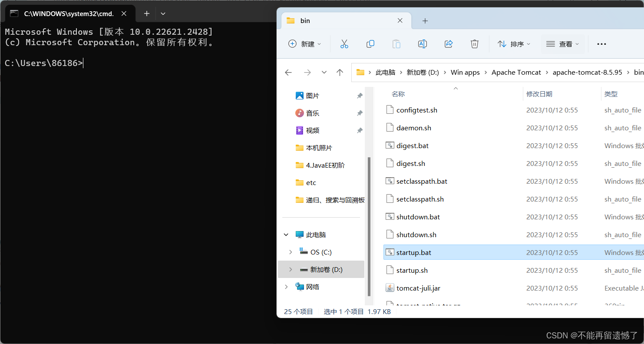Open Pictures (图片) quick access folder
Screen dimensions: 644x344
[307, 96]
